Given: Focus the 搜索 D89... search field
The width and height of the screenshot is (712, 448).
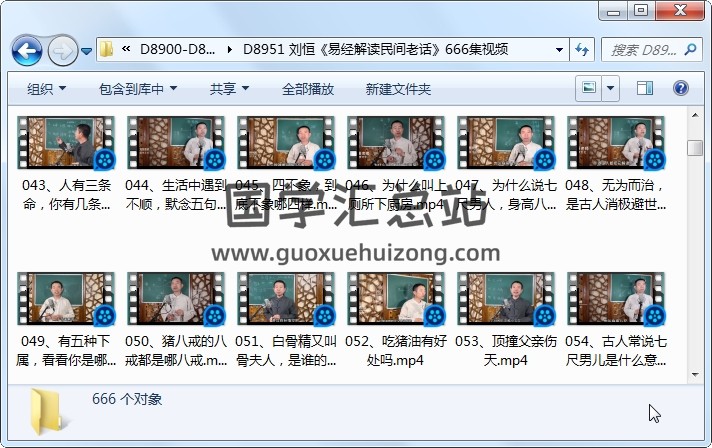Looking at the screenshot, I should 643,49.
